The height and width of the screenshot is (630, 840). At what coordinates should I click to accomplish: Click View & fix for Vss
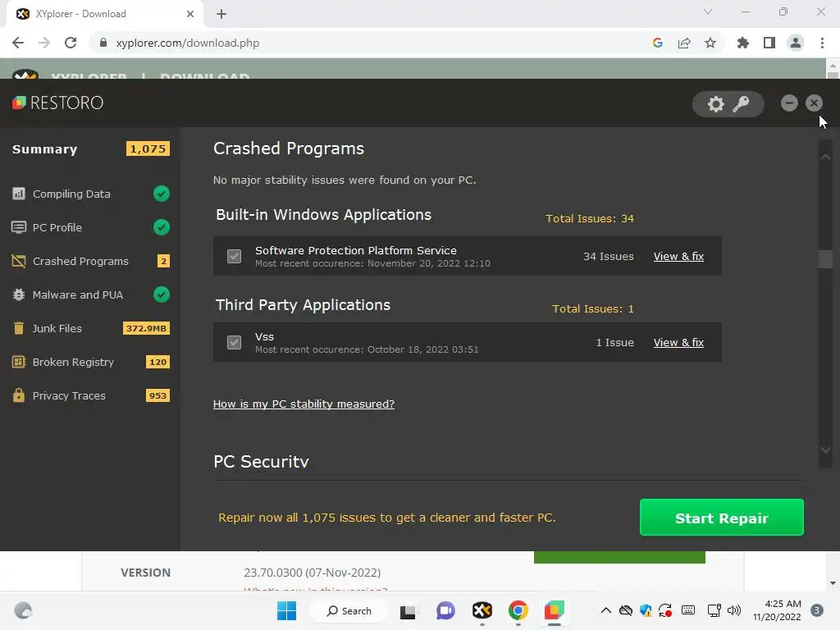(x=678, y=342)
